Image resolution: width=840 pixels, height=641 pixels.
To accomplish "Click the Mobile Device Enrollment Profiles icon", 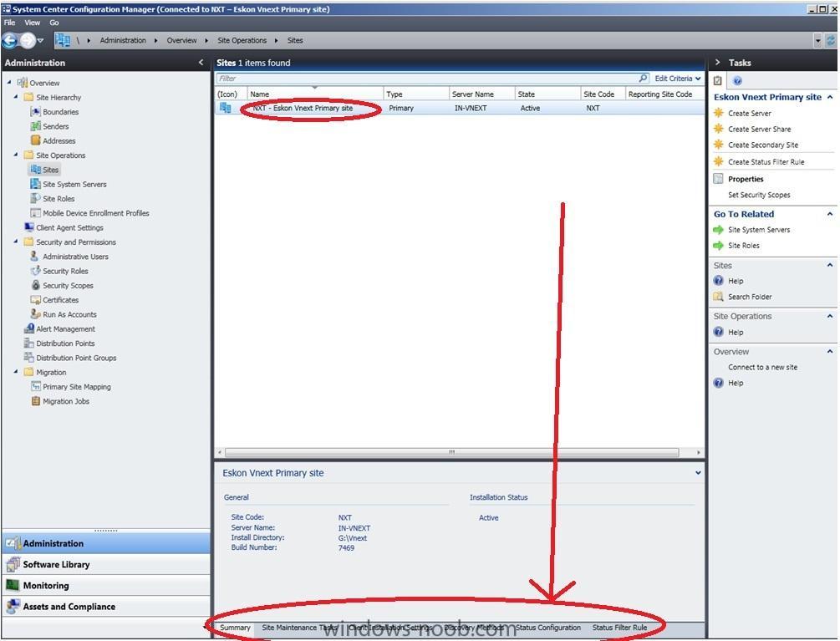I will [x=35, y=213].
